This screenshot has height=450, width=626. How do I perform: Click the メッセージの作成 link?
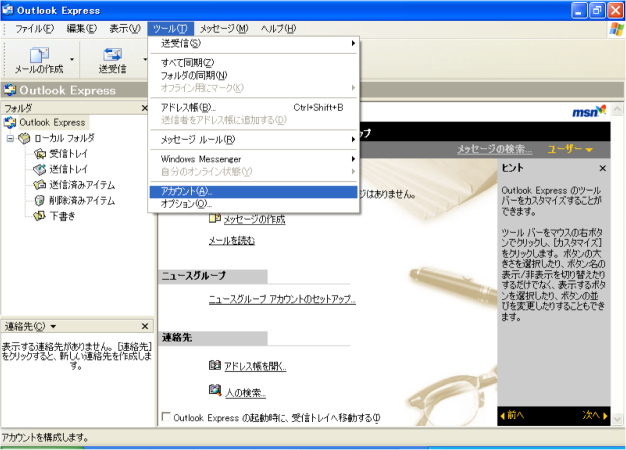click(x=254, y=219)
